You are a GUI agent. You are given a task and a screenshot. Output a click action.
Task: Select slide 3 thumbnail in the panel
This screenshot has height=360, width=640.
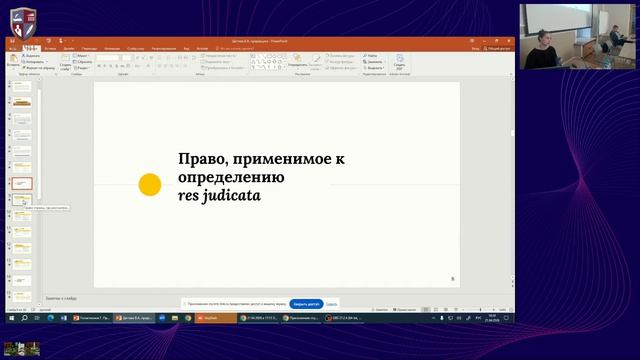click(x=22, y=102)
